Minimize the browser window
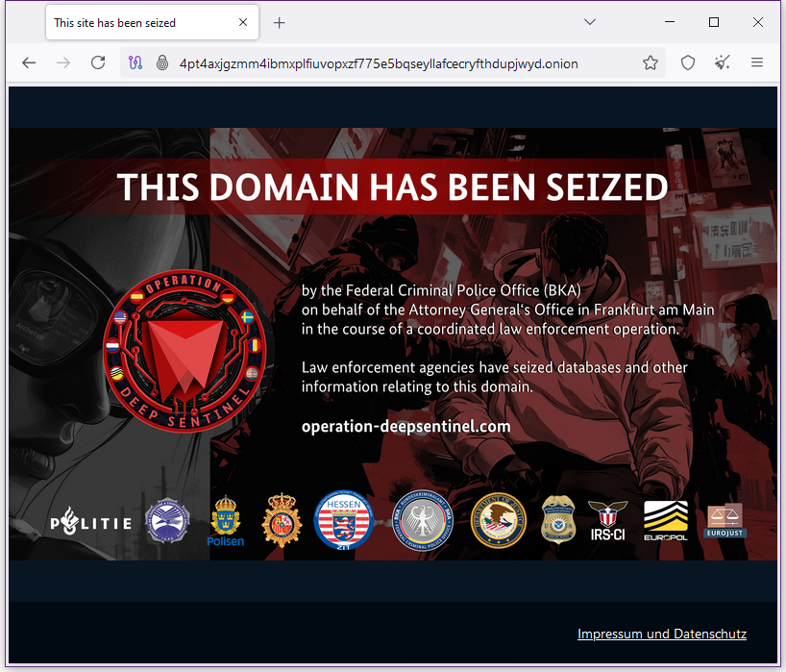The image size is (786, 672). pyautogui.click(x=670, y=22)
